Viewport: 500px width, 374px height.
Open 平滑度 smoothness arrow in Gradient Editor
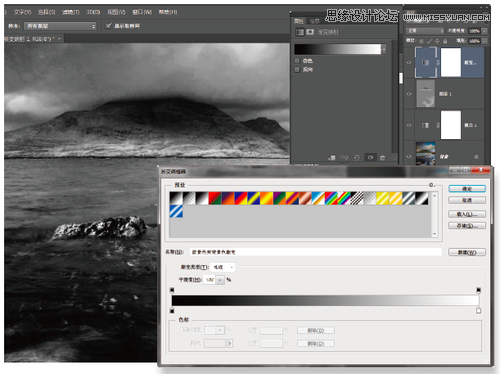(220, 280)
